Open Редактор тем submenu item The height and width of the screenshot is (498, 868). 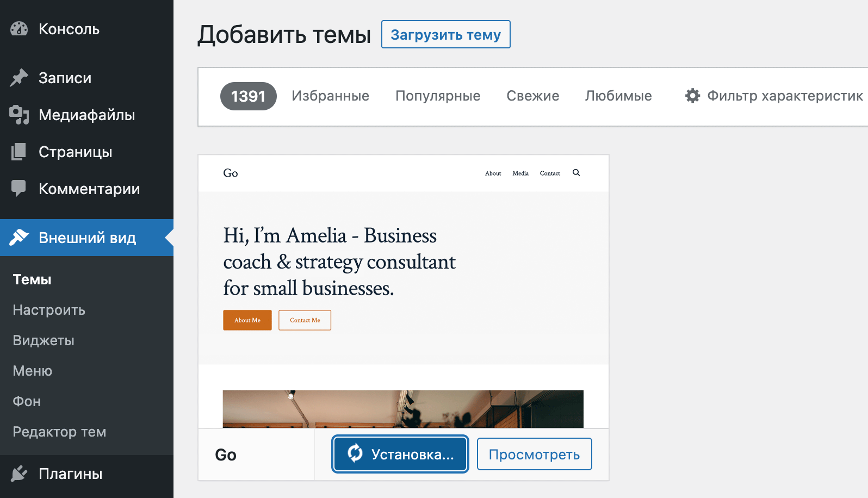59,432
